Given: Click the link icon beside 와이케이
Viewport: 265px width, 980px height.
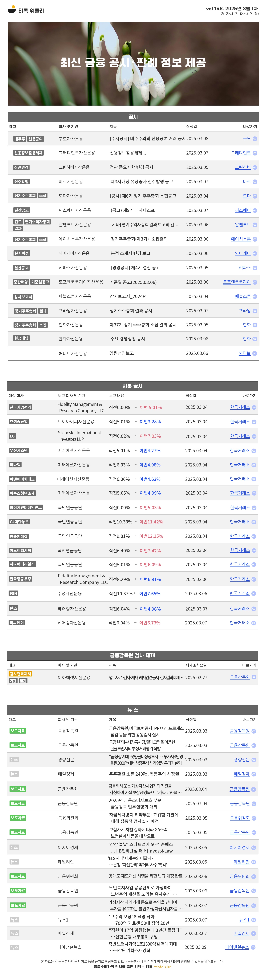Looking at the screenshot, I should (255, 253).
